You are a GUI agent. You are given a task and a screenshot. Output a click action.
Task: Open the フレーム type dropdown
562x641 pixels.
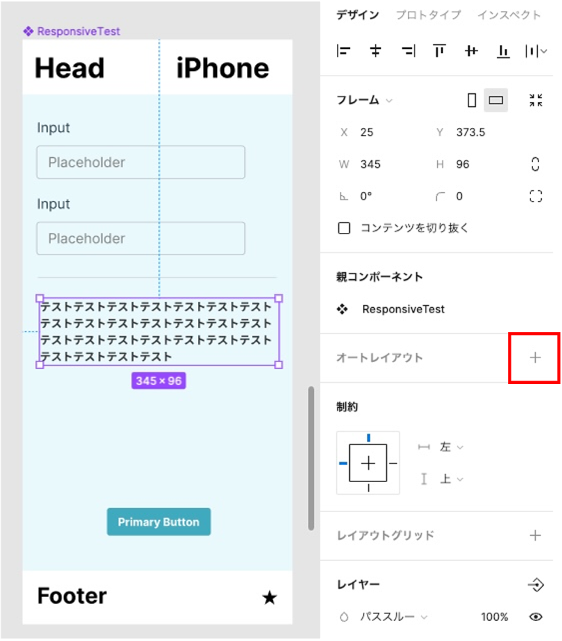(x=364, y=100)
